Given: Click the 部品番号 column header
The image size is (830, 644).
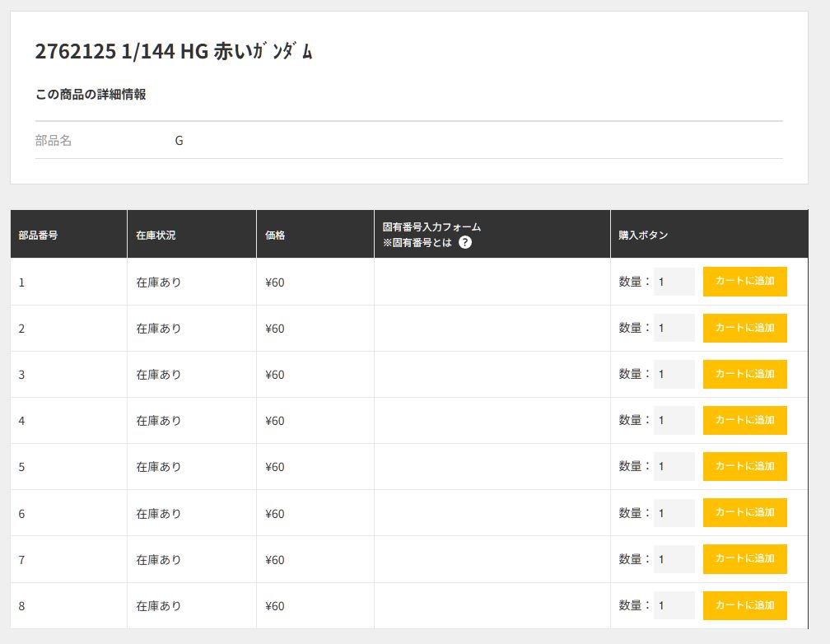Looking at the screenshot, I should (39, 235).
